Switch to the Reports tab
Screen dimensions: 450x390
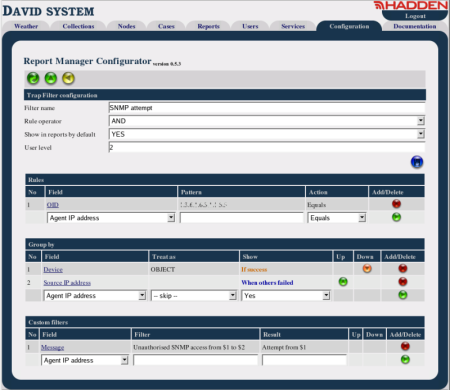[x=208, y=26]
